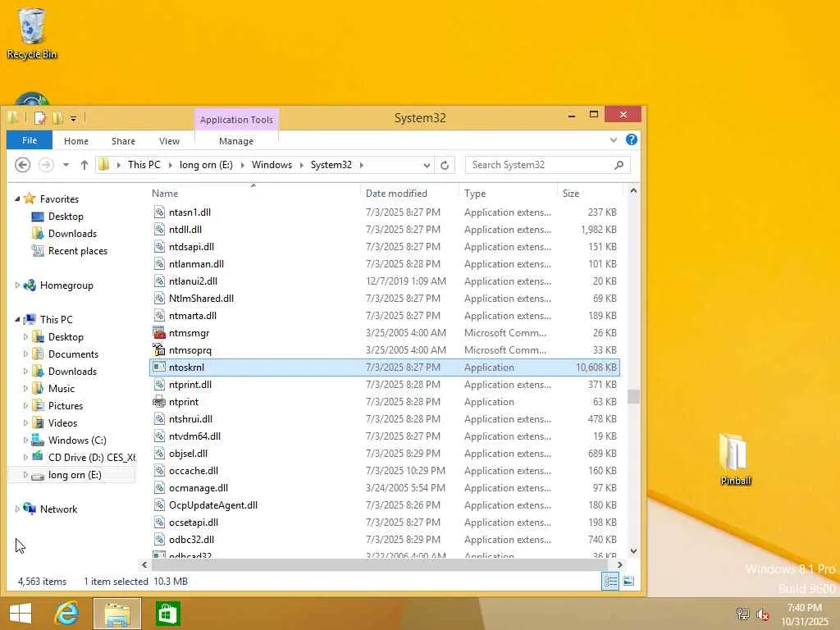Sort by the Name column header
The height and width of the screenshot is (630, 840).
click(254, 194)
